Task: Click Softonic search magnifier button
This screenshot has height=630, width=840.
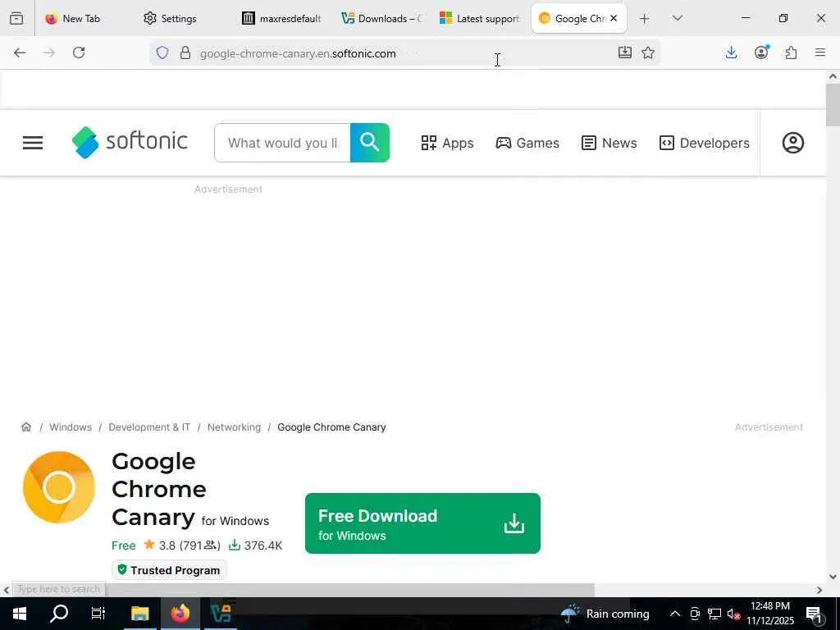Action: click(x=370, y=143)
